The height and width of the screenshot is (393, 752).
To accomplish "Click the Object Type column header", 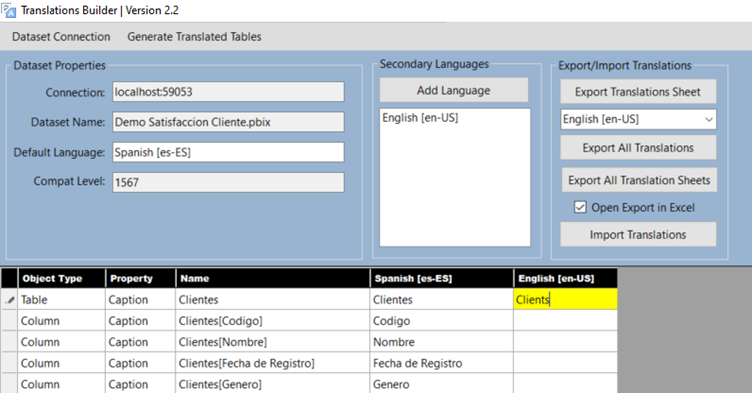I will (61, 278).
